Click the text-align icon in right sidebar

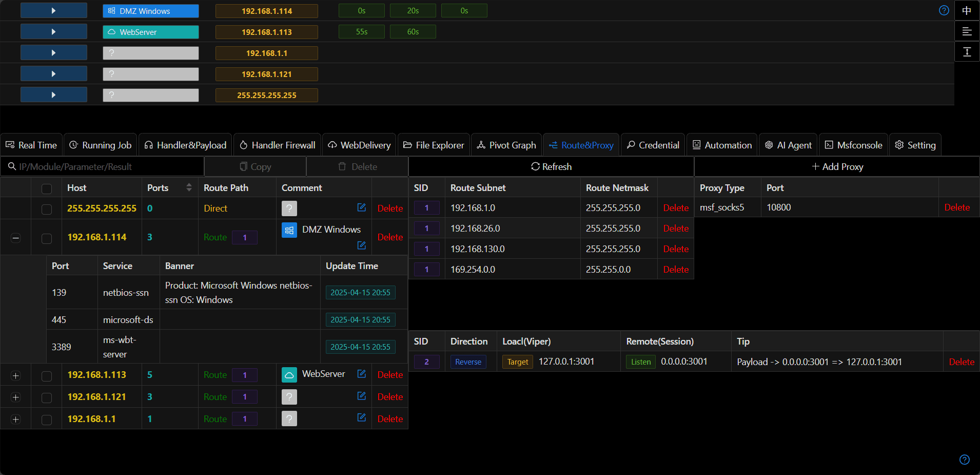967,31
